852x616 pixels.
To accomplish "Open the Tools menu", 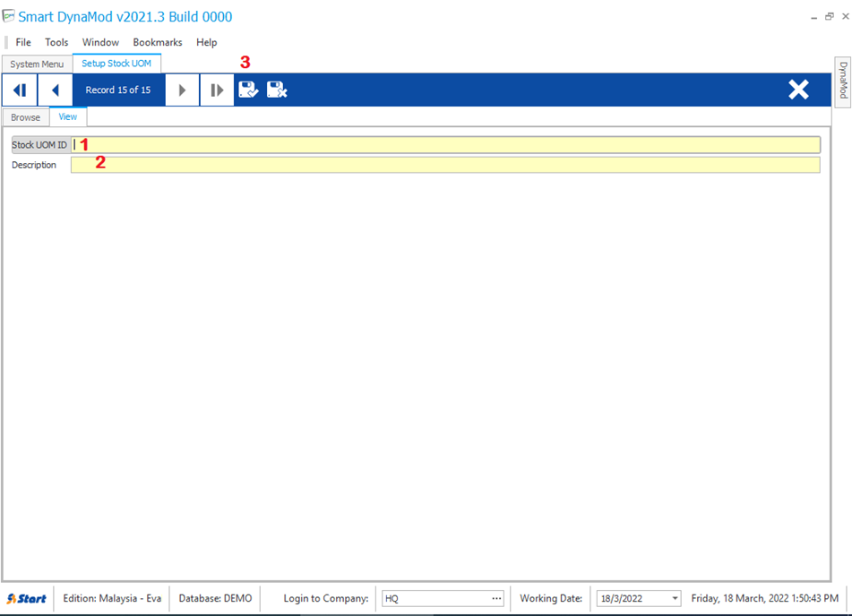I will click(56, 42).
